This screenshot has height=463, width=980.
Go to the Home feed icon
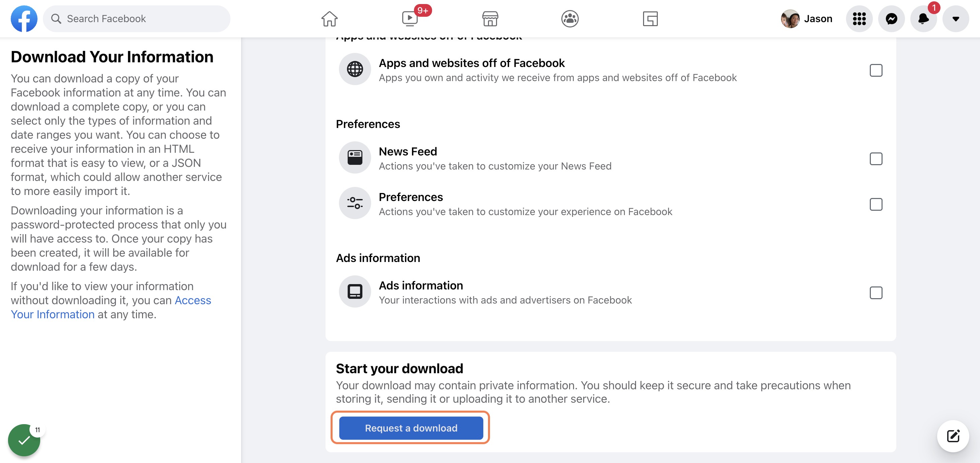click(x=329, y=19)
